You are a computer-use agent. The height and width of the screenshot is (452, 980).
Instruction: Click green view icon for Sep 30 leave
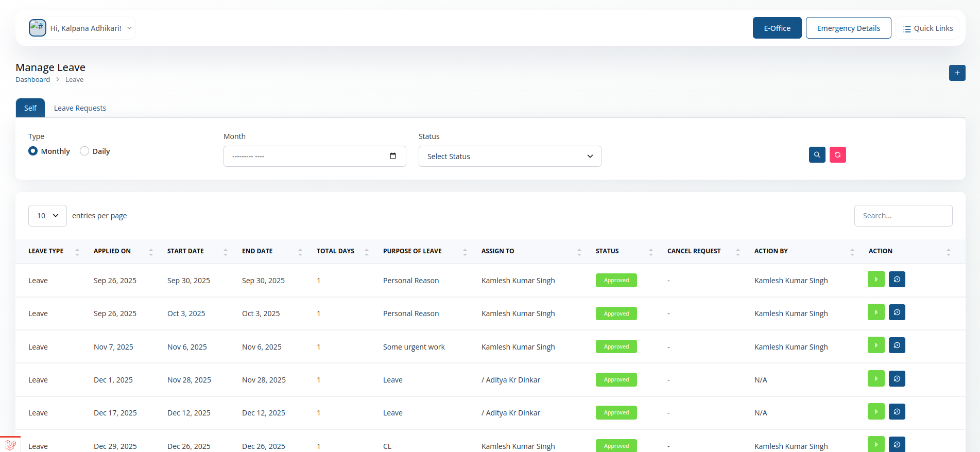(x=876, y=279)
